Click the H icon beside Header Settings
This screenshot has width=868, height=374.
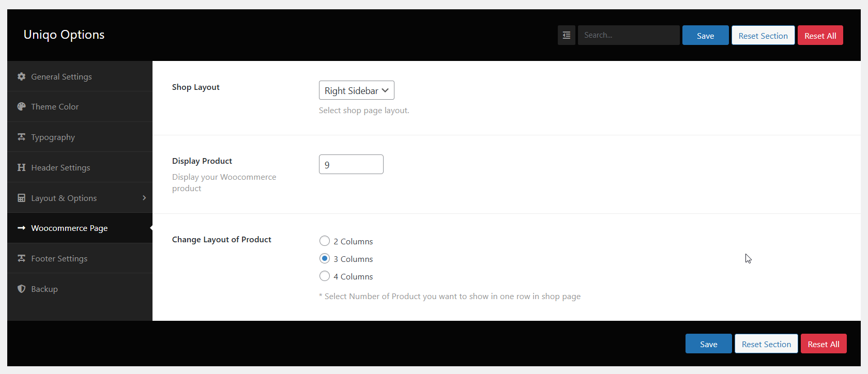point(21,167)
